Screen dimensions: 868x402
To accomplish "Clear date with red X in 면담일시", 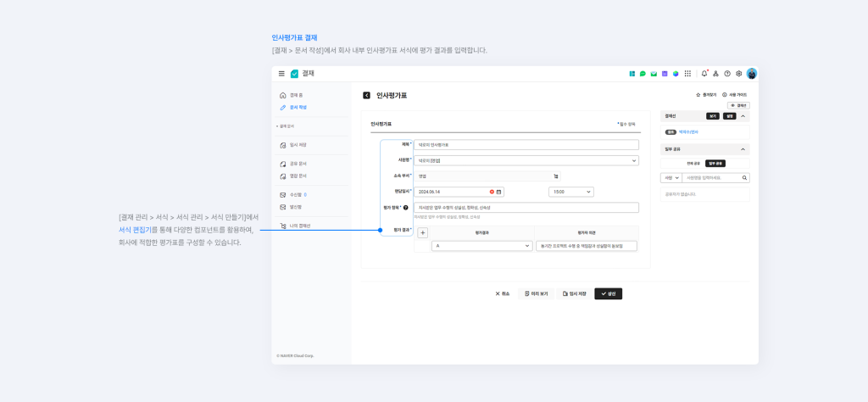I will tap(492, 192).
